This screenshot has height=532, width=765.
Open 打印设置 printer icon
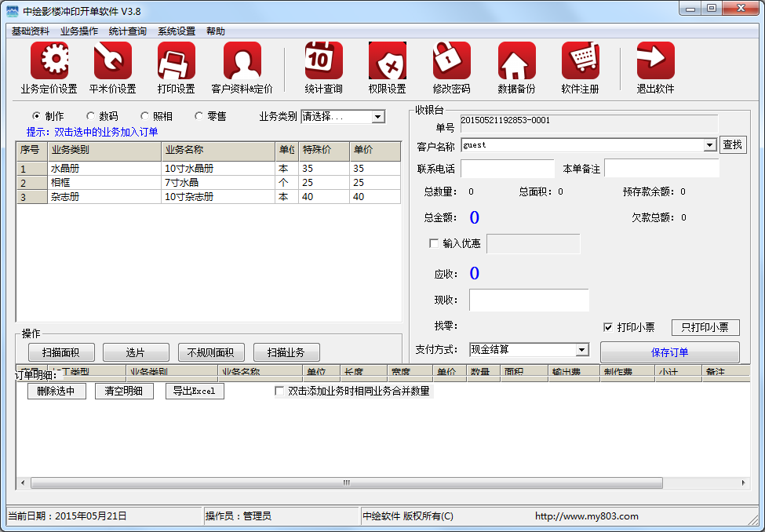click(x=176, y=60)
